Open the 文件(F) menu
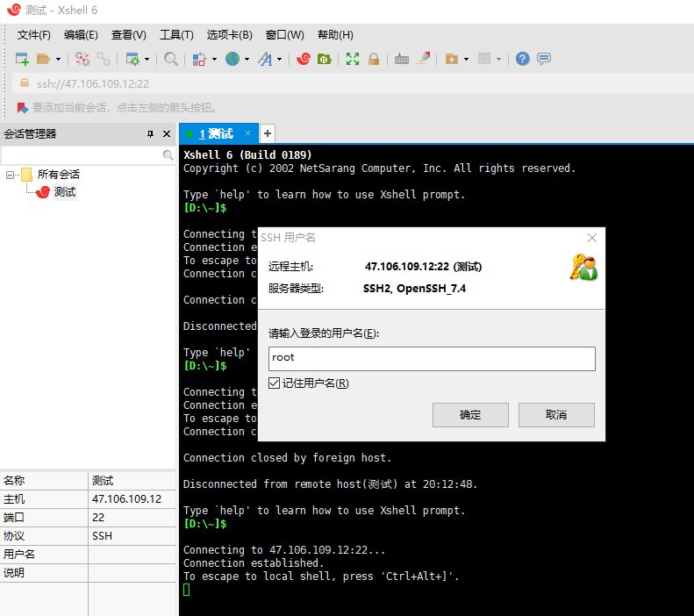This screenshot has width=694, height=616. (x=33, y=35)
